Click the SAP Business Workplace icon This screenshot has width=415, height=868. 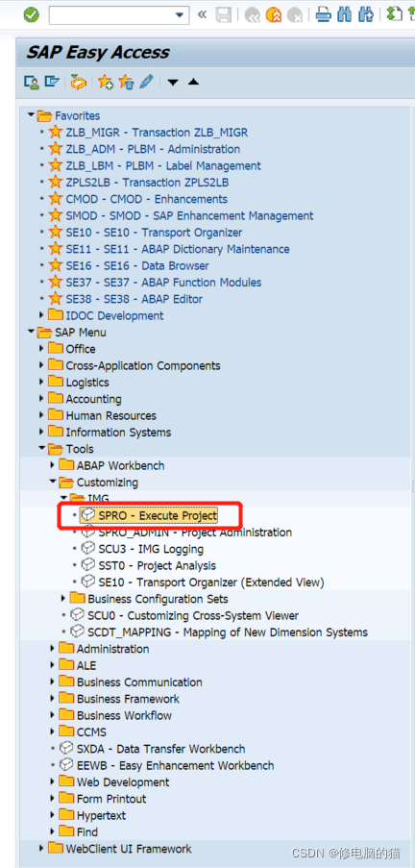[x=79, y=82]
